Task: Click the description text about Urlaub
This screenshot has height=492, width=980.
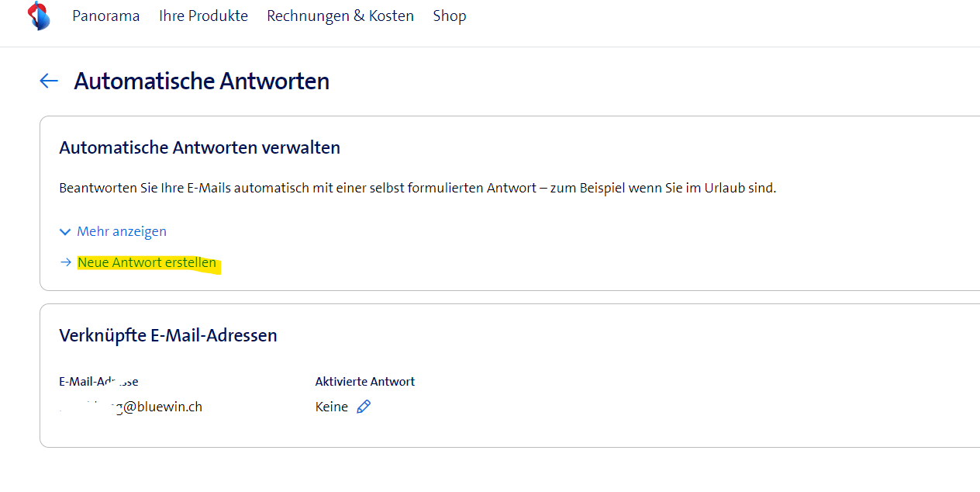Action: pos(417,188)
